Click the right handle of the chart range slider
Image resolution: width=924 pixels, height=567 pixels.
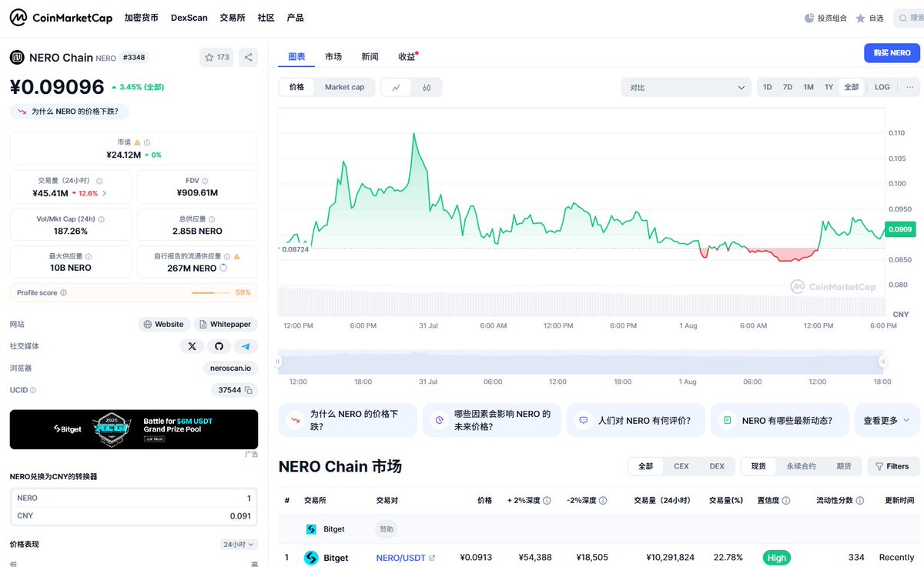pyautogui.click(x=883, y=362)
